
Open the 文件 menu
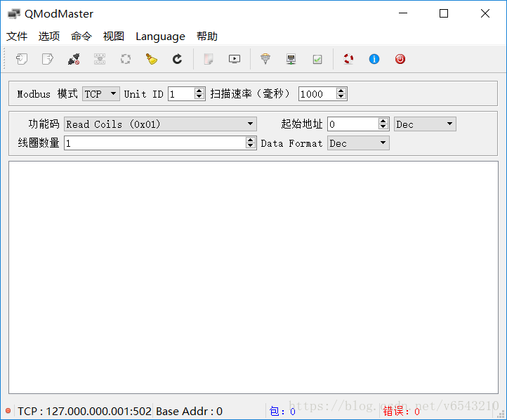[17, 37]
